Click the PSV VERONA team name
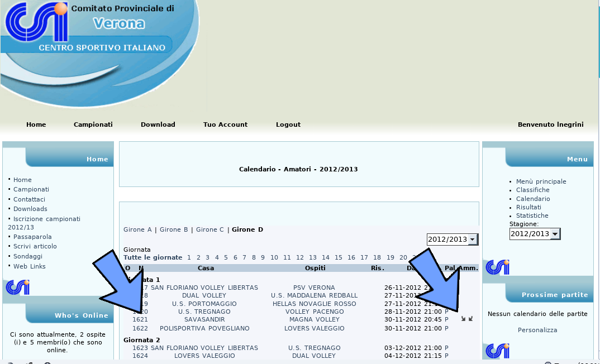The image size is (600, 364). click(314, 288)
